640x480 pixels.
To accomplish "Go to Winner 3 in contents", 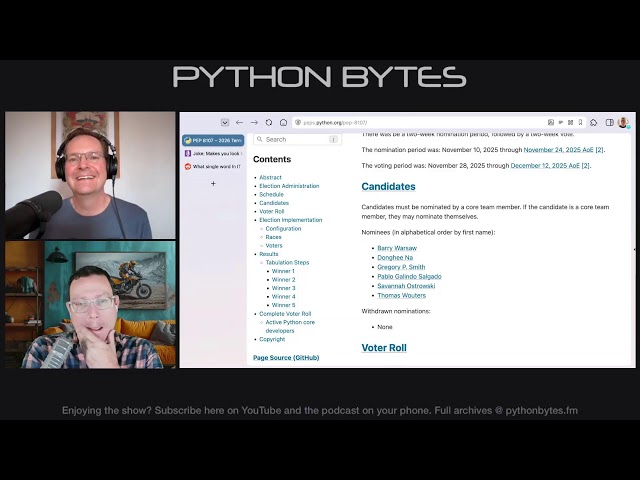I will (284, 288).
